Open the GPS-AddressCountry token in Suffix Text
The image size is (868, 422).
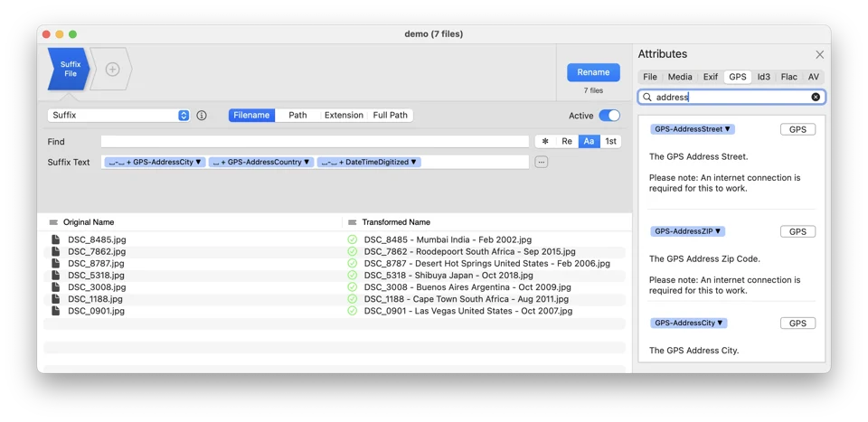click(x=261, y=162)
